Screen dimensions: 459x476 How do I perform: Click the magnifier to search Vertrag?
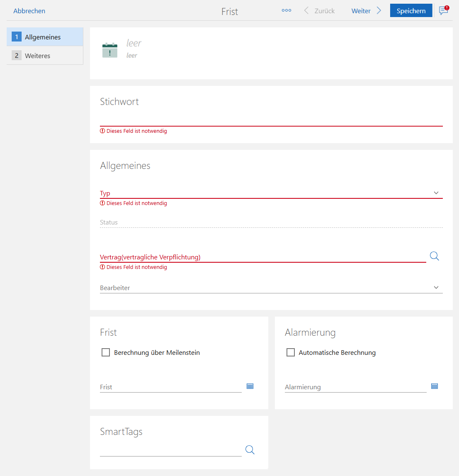click(434, 256)
